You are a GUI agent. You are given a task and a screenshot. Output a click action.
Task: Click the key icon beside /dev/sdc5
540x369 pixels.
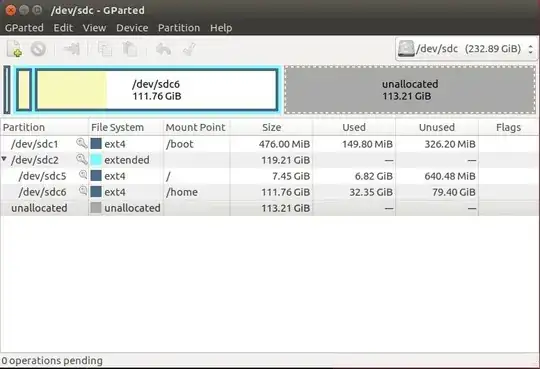point(83,175)
